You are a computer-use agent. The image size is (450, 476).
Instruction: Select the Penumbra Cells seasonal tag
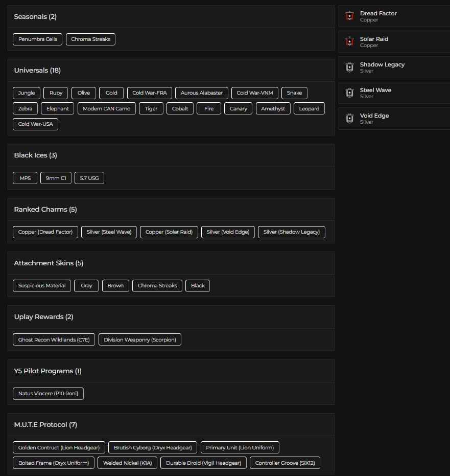[37, 39]
